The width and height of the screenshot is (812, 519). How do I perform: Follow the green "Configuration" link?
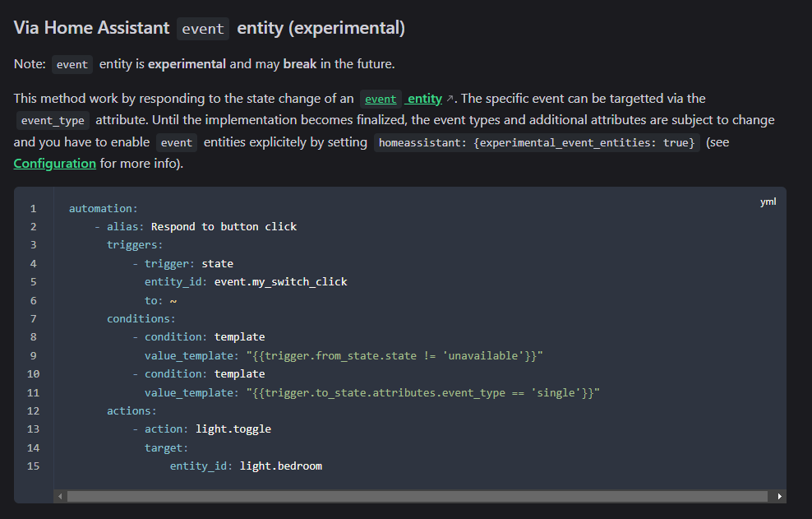[55, 164]
